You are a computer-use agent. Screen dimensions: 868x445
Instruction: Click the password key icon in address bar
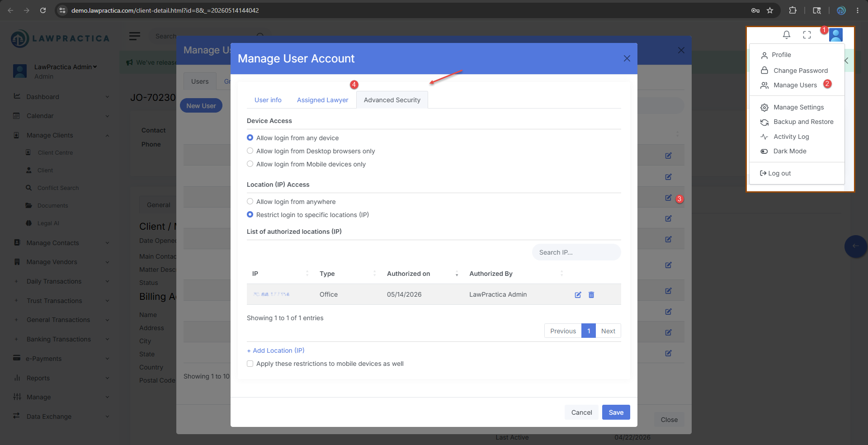tap(755, 10)
